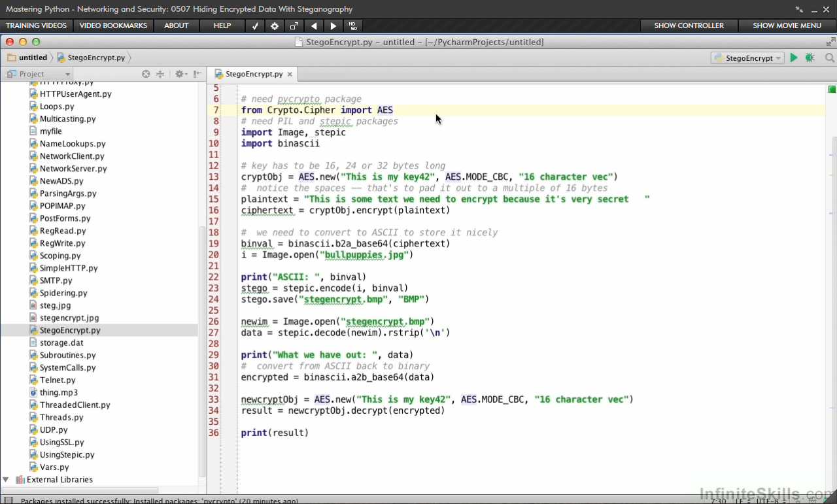The image size is (837, 504).
Task: Hide the Project tool window
Action: 197,74
